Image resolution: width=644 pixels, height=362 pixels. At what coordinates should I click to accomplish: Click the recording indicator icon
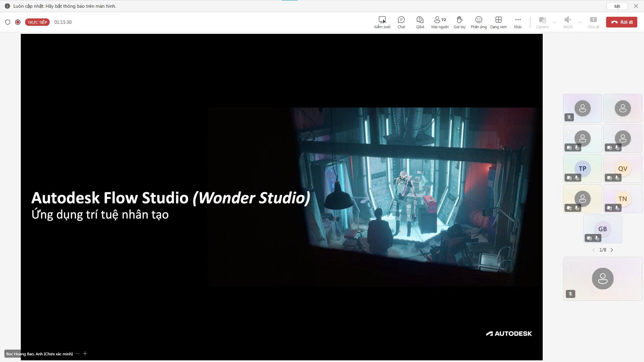(18, 22)
